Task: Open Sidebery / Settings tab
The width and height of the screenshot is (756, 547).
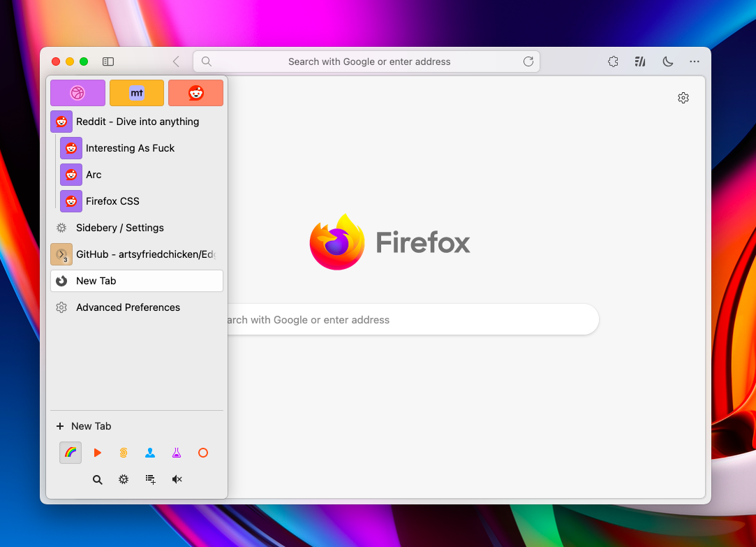Action: tap(137, 228)
